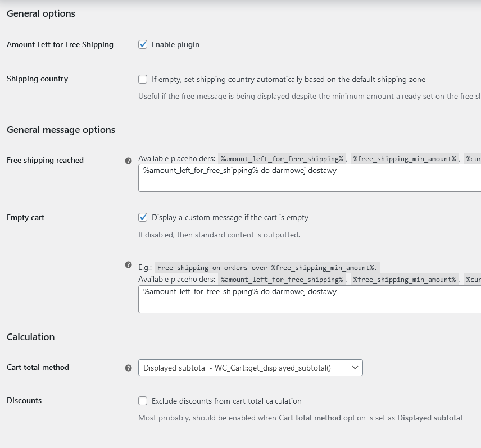Enable Exclude discounts from cart total calculation

[143, 401]
